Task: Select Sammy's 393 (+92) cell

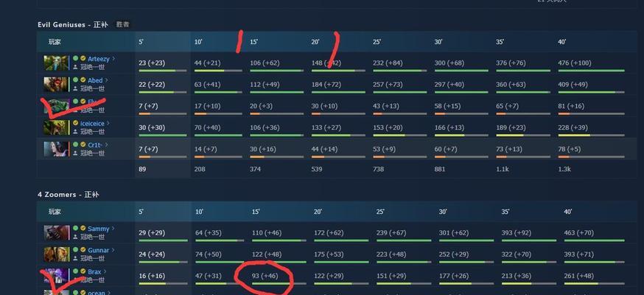Action: (517, 233)
